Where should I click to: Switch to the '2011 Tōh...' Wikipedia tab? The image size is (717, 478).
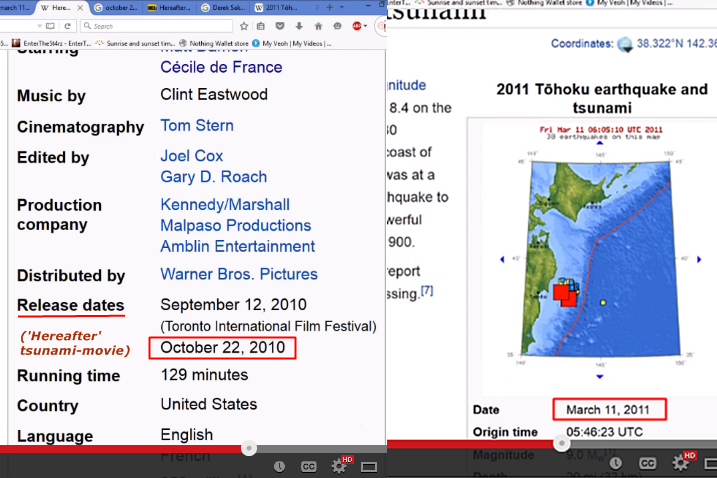point(276,7)
